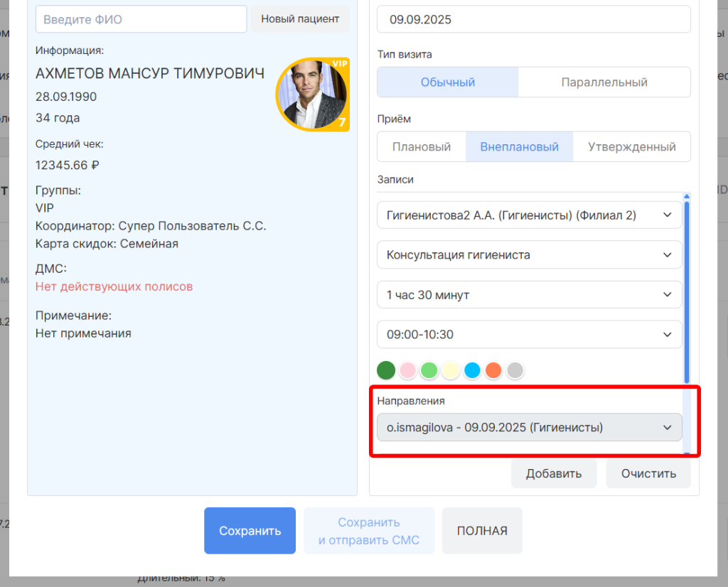Pick the blue color swatch
728x587 pixels.
[x=472, y=370]
